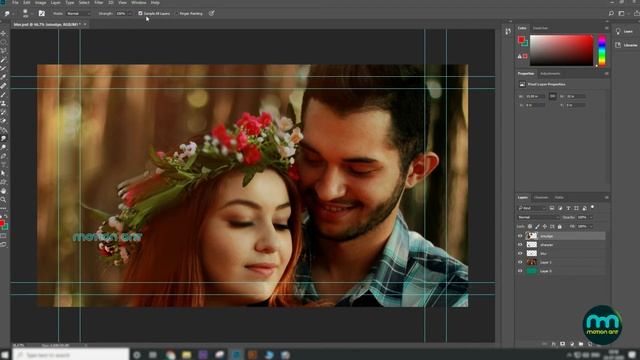Select the Clone Stamp tool

point(4,102)
